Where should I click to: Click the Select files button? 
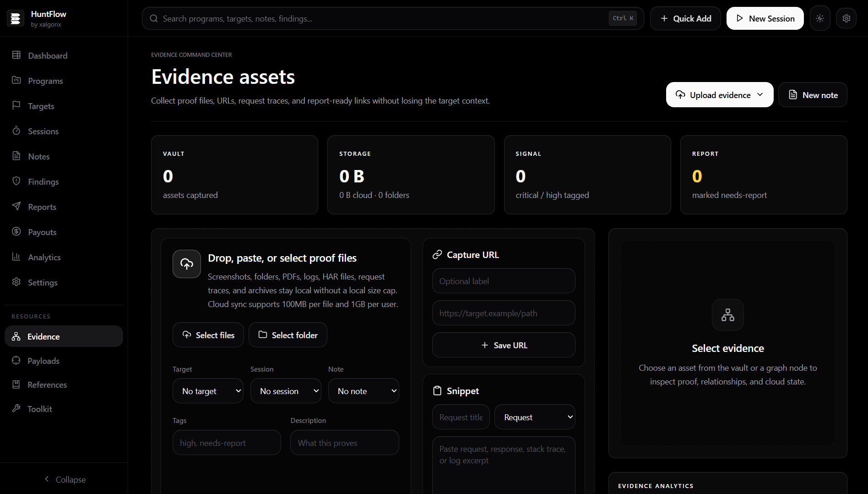coord(208,335)
